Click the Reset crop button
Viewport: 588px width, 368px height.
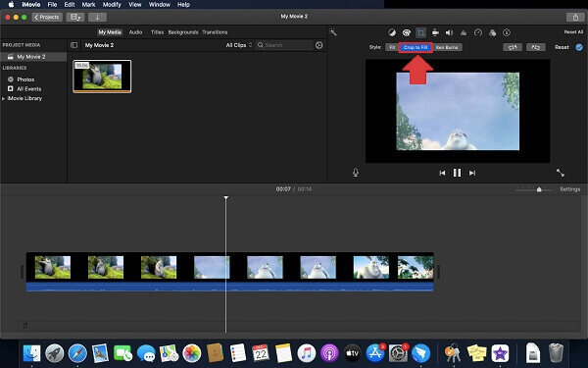click(x=562, y=47)
